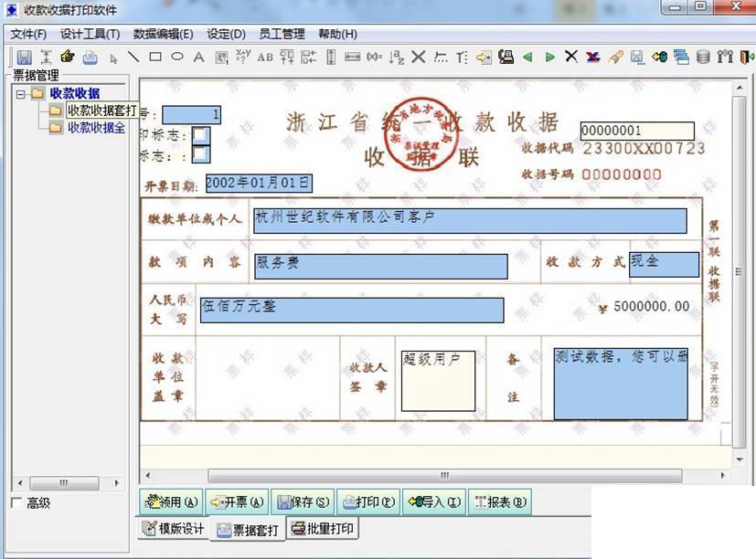Screen dimensions: 756x559
Task: Open the 帮助(H) menu
Action: (337, 34)
